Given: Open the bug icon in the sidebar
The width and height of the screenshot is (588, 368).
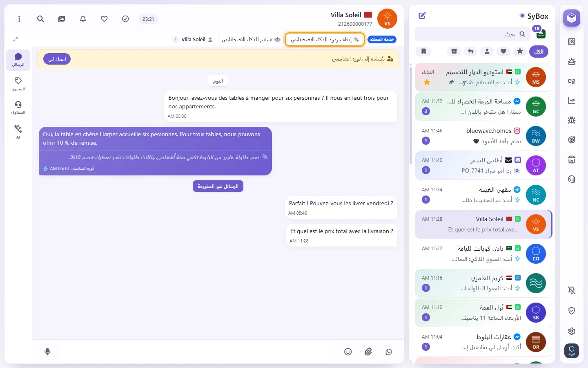Looking at the screenshot, I should [x=572, y=120].
